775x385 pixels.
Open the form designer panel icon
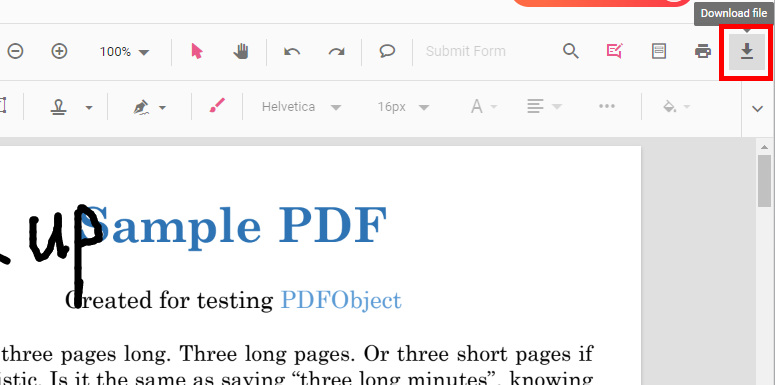tap(658, 51)
